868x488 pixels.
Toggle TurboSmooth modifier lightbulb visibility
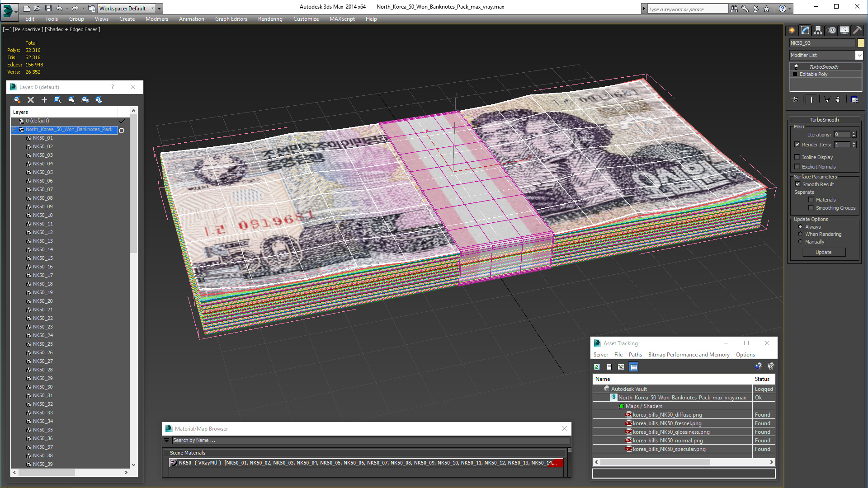796,66
